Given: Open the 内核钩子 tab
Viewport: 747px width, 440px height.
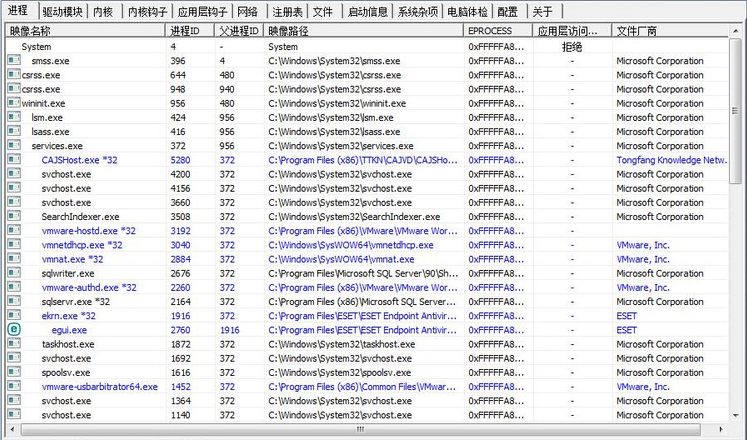Looking at the screenshot, I should click(x=148, y=11).
